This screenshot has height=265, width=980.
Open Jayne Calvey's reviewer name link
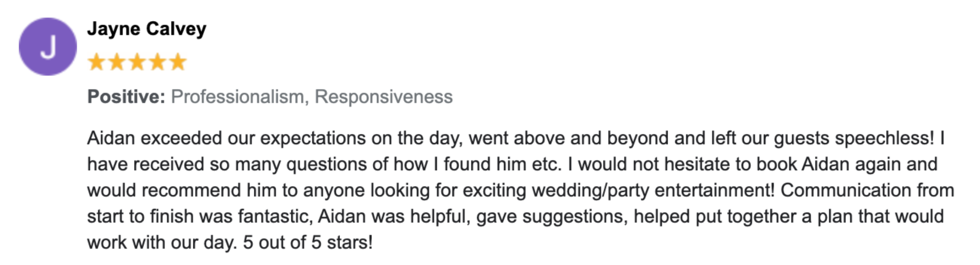[x=147, y=29]
